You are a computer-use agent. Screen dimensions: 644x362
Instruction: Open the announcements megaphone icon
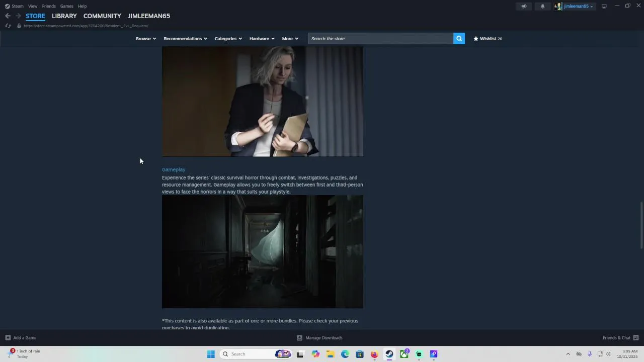point(524,6)
